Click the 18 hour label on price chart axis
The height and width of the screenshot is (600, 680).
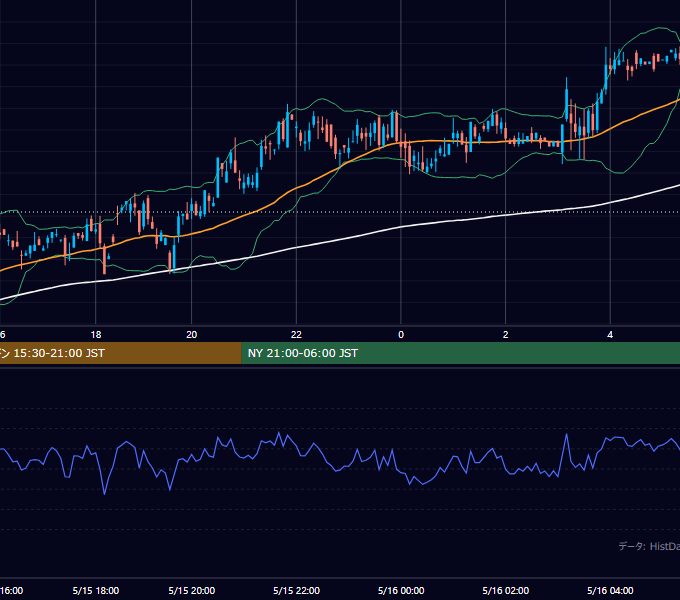[x=96, y=335]
